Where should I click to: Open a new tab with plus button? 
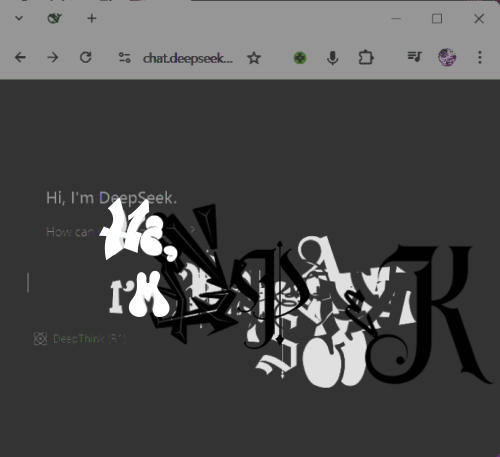click(92, 18)
